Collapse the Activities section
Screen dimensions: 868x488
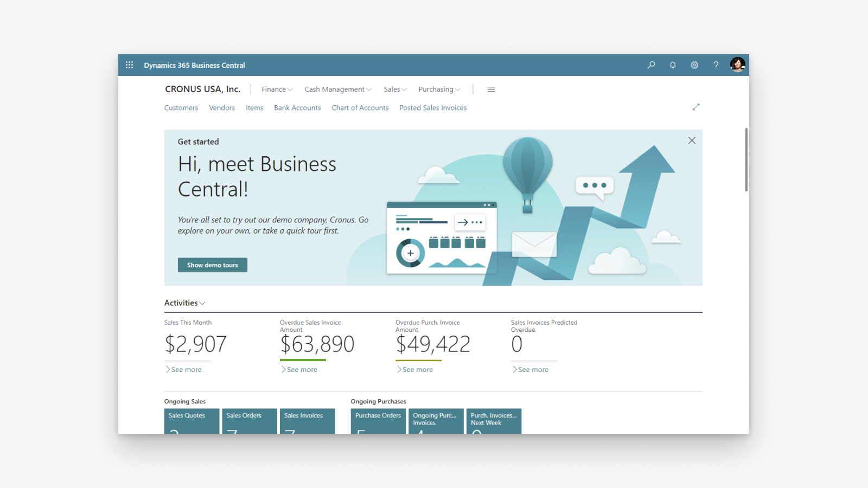pyautogui.click(x=185, y=303)
